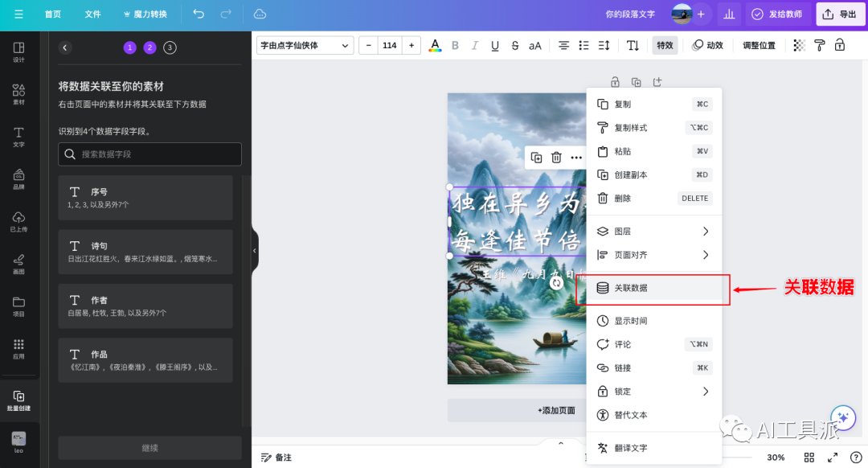868x468 pixels.
Task: Select 删除 delete from context menu
Action: (x=653, y=199)
